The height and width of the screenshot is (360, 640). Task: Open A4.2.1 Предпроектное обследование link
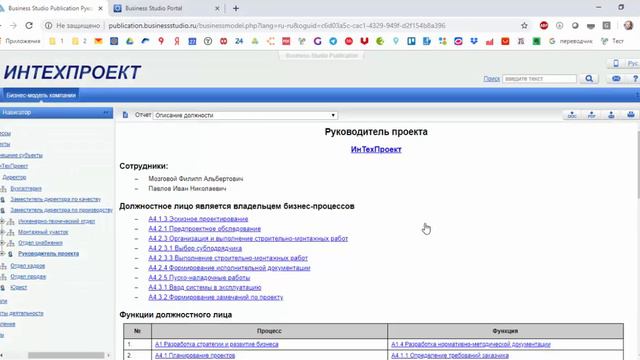pos(204,229)
